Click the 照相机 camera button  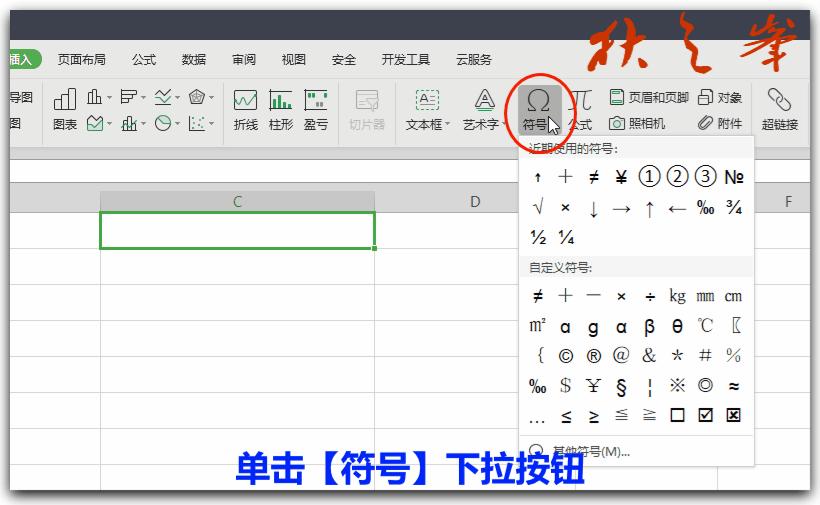637,123
